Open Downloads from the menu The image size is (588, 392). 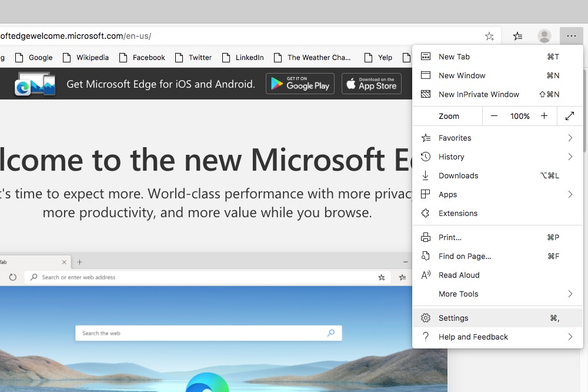pyautogui.click(x=457, y=175)
